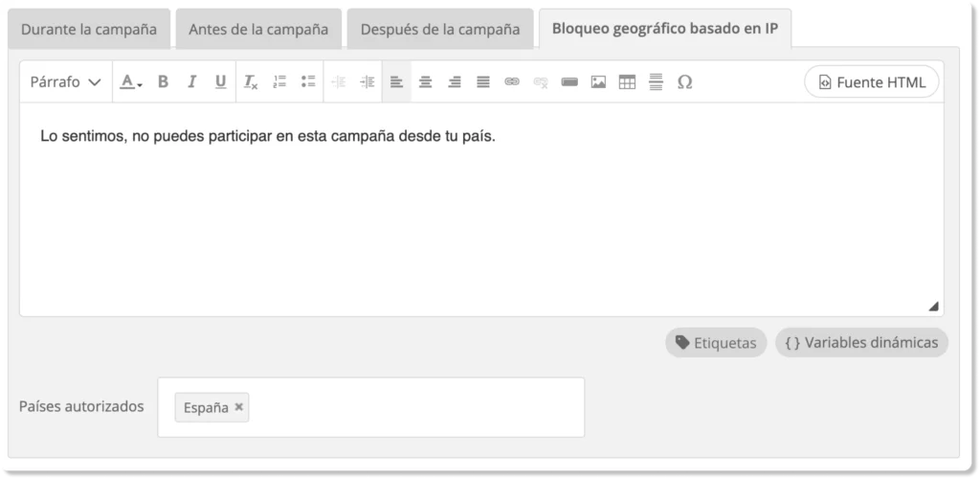Insert a table in the editor
The height and width of the screenshot is (479, 980).
pyautogui.click(x=627, y=82)
